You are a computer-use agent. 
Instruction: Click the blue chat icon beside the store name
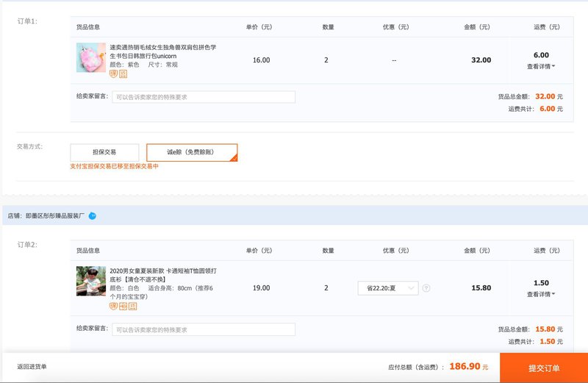coord(93,216)
